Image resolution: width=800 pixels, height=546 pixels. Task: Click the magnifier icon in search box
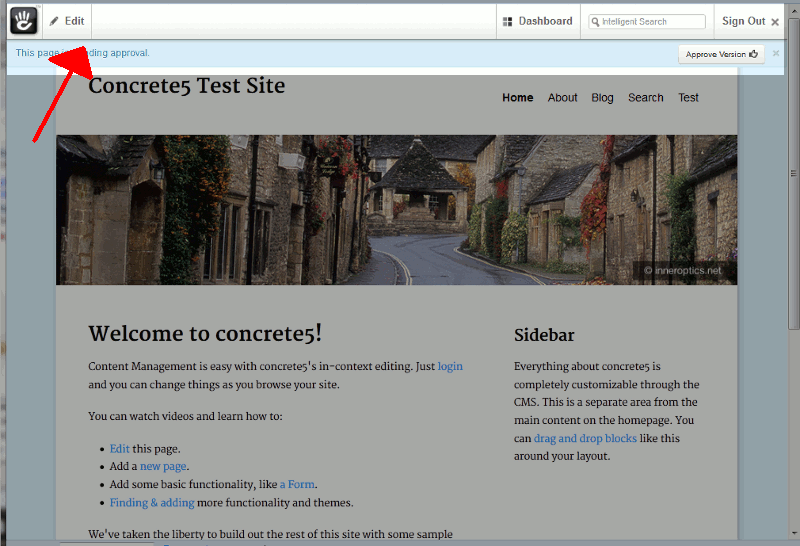596,21
